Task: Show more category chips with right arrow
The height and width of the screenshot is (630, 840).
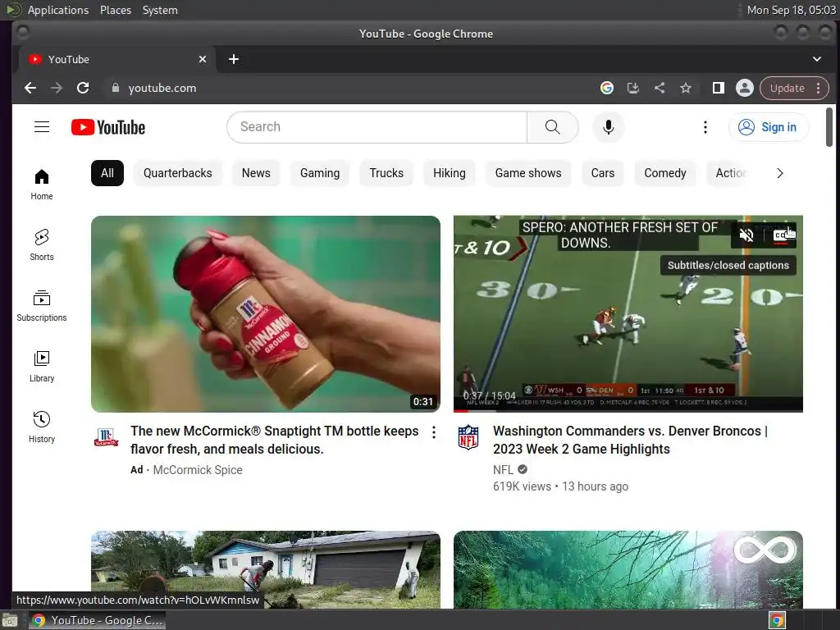Action: point(780,173)
